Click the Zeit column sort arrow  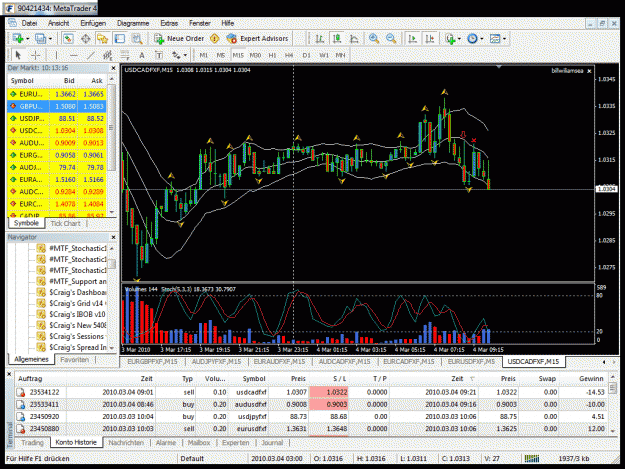point(472,379)
